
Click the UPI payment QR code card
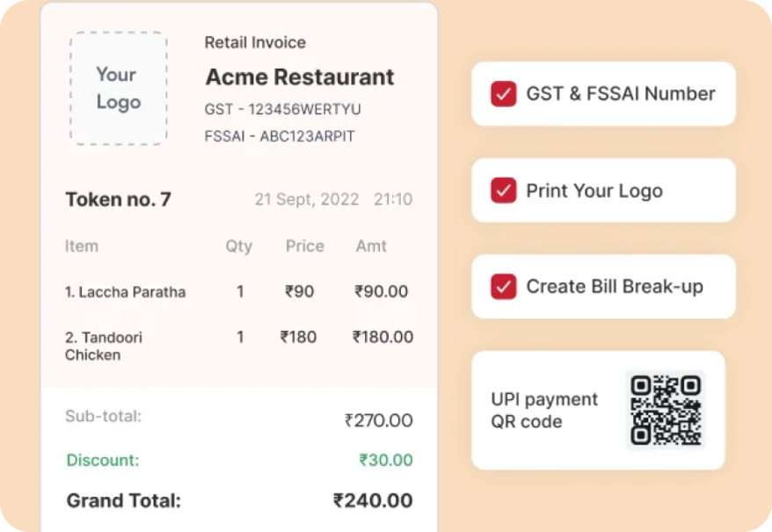(598, 411)
